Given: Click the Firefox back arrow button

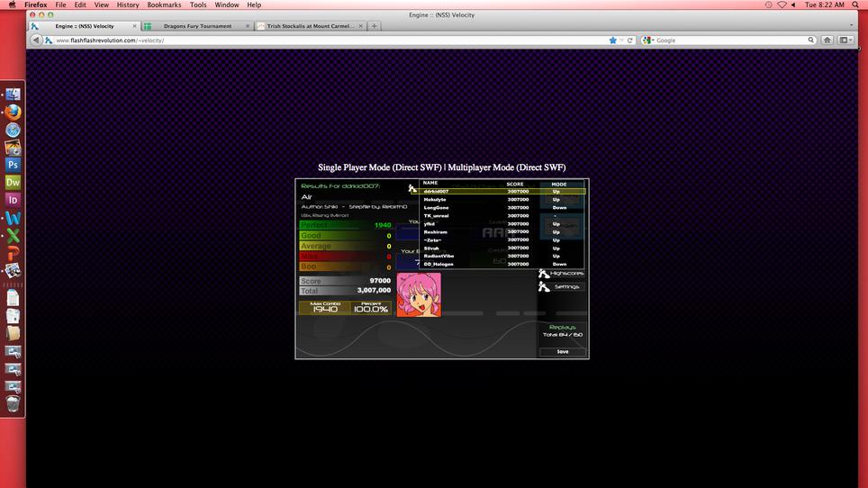Looking at the screenshot, I should (x=36, y=41).
